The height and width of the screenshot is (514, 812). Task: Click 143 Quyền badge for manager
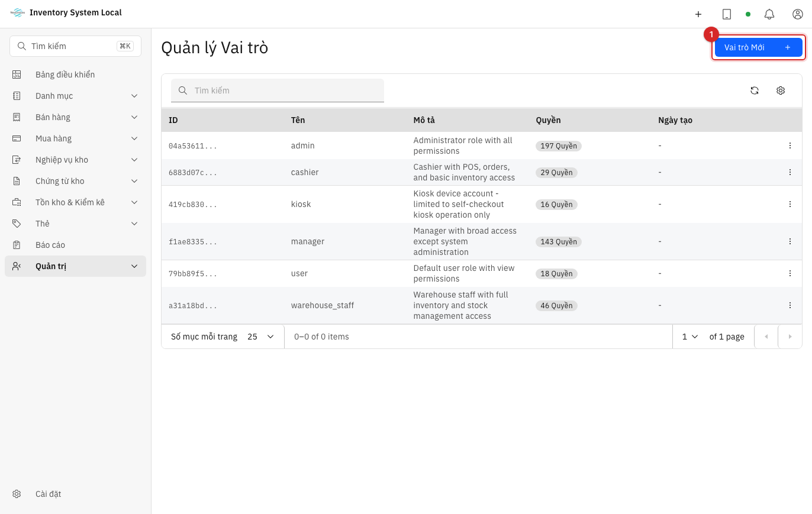click(559, 242)
